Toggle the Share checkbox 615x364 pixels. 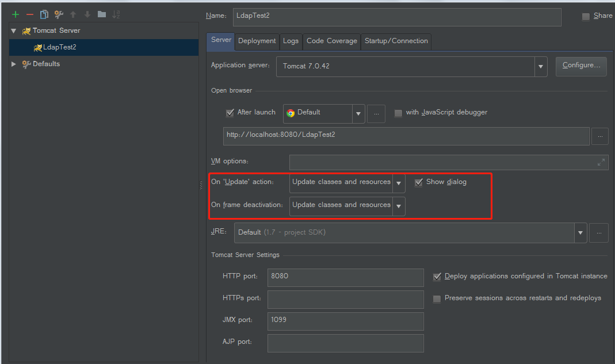586,17
